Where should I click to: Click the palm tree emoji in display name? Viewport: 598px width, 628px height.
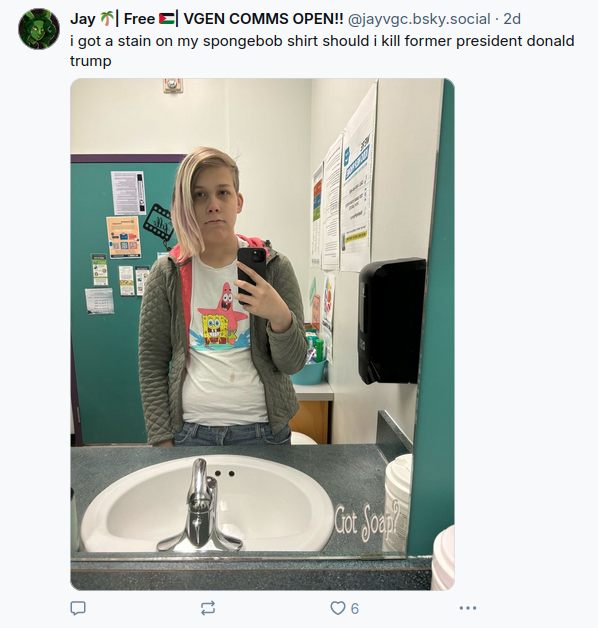pos(107,18)
